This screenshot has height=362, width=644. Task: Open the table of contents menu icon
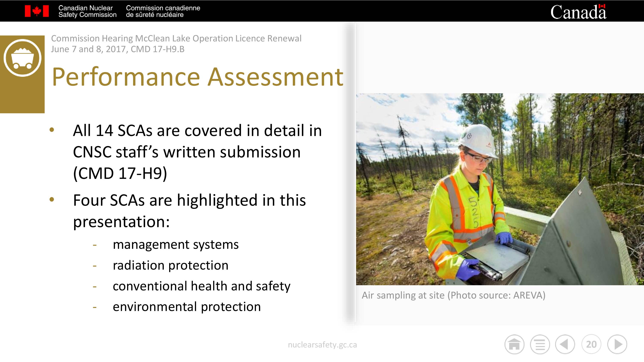tap(540, 344)
